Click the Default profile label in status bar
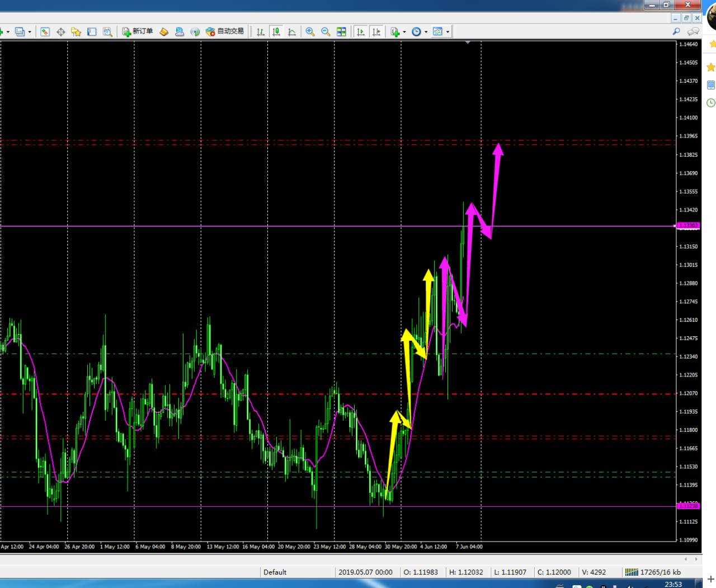The image size is (716, 588). [x=275, y=572]
